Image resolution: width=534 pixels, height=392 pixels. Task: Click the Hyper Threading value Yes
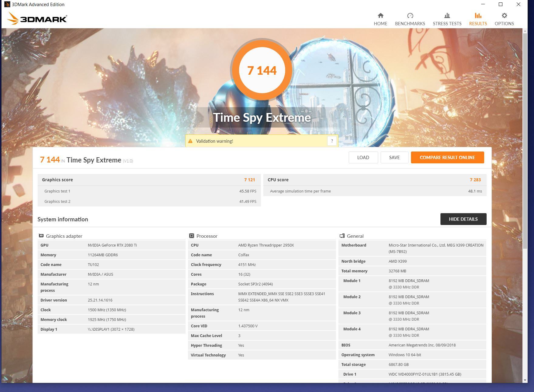[x=241, y=345]
